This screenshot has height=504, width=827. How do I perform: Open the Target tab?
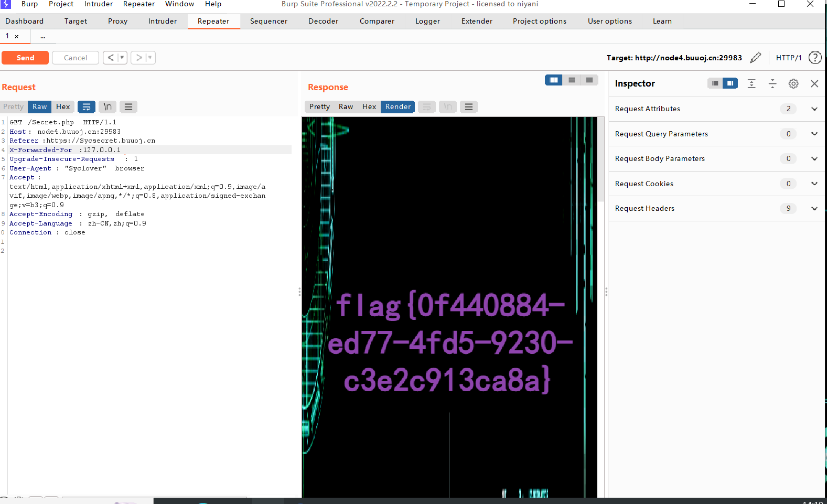[76, 21]
